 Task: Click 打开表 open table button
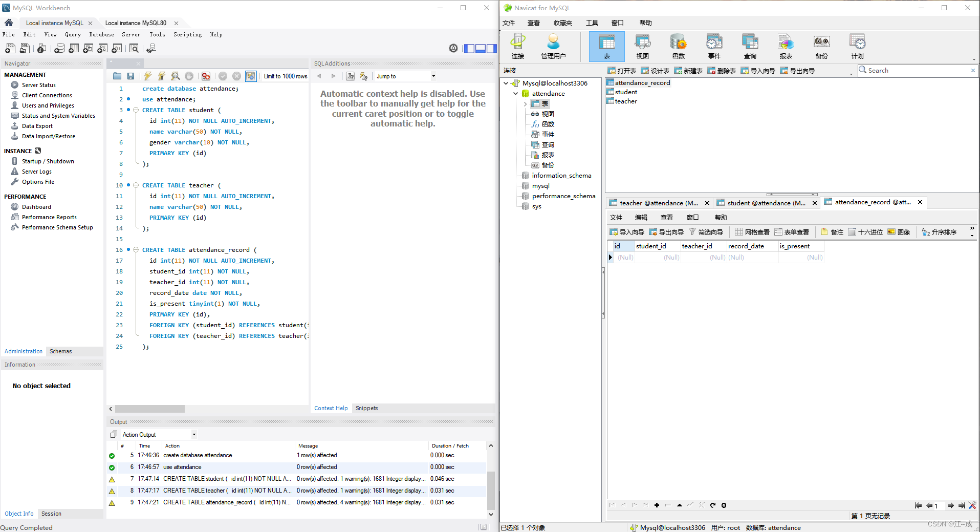tap(622, 71)
